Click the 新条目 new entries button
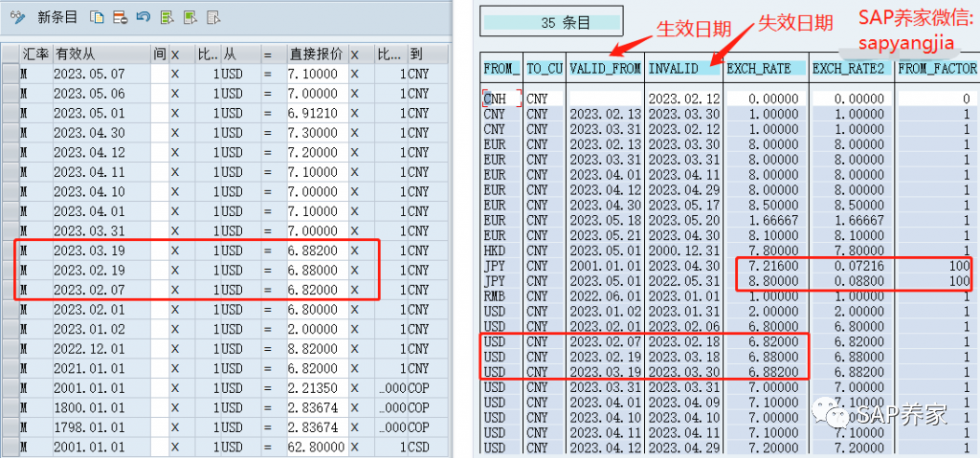 pyautogui.click(x=57, y=17)
